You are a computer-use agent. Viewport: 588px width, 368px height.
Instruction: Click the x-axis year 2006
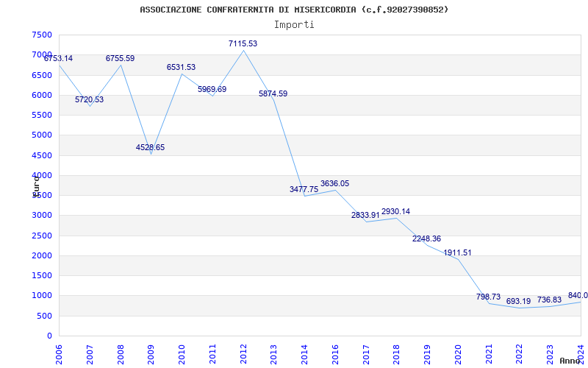(60, 355)
